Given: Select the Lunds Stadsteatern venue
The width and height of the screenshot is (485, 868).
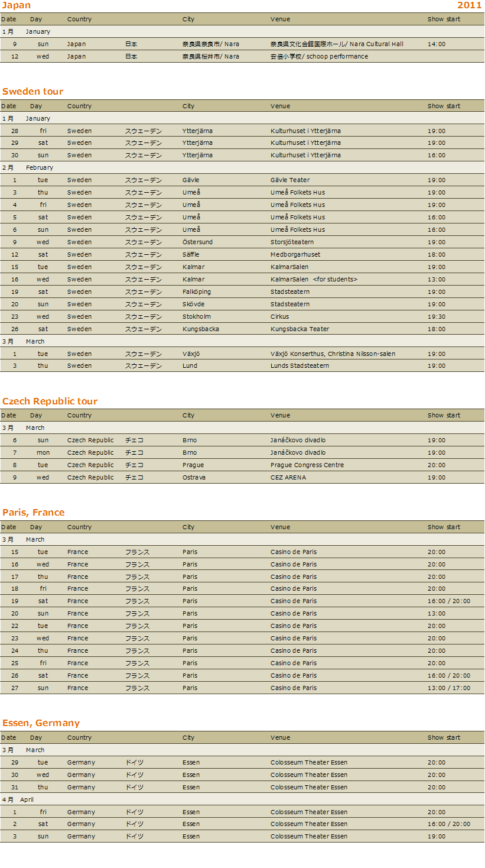Looking at the screenshot, I should [x=300, y=366].
